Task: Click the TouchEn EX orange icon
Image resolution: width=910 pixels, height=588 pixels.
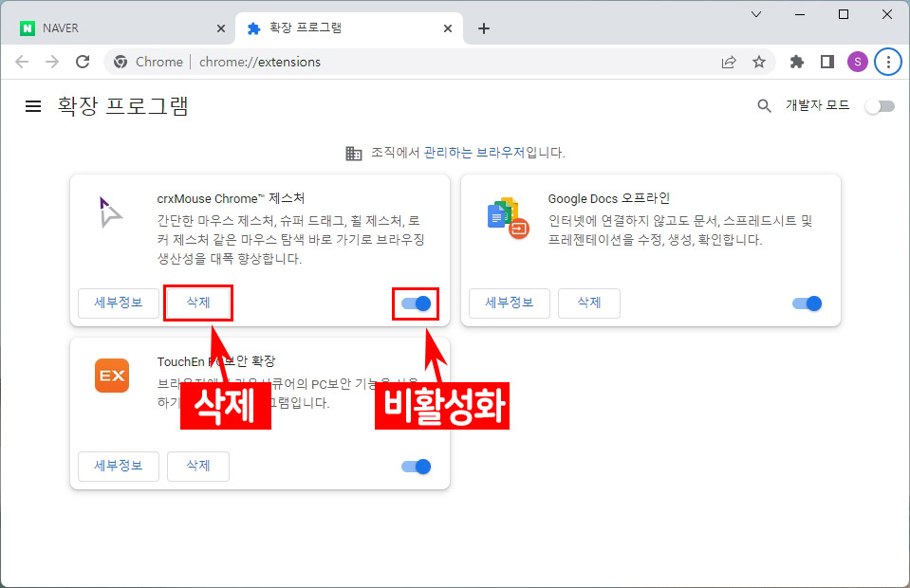Action: 112,376
